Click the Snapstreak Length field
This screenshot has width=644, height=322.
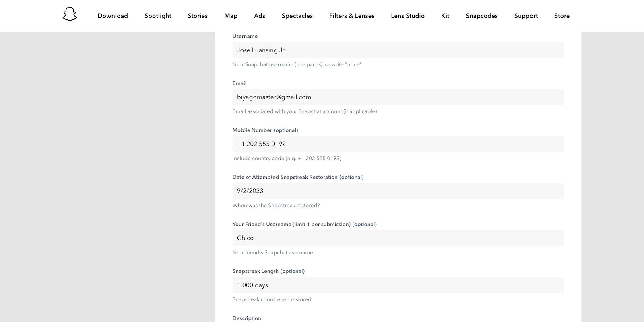[x=398, y=285]
